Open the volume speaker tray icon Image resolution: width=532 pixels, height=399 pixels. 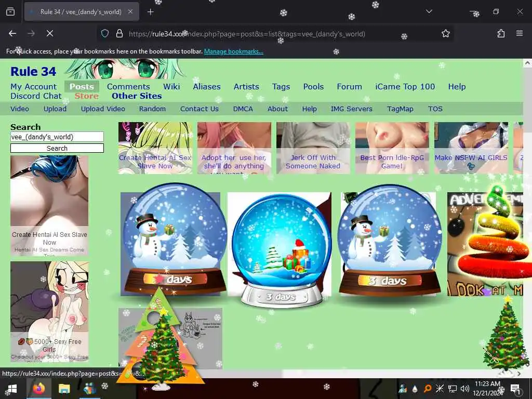pyautogui.click(x=465, y=389)
